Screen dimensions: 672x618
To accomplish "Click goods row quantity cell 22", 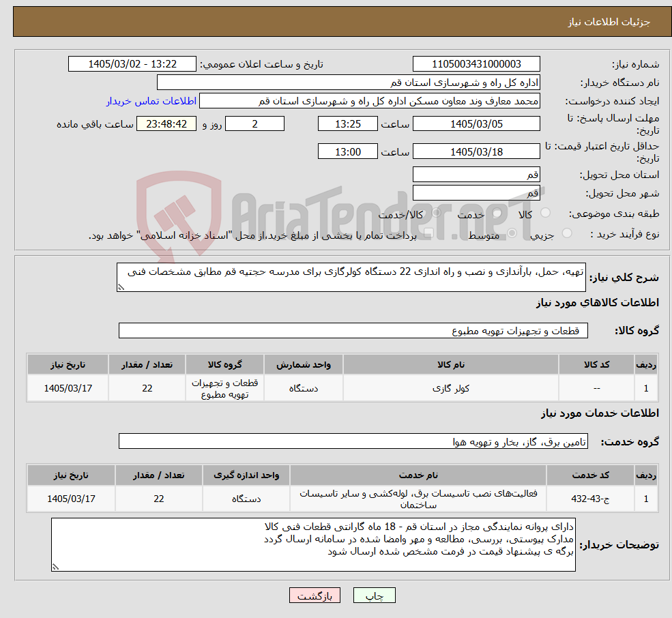I will 147,388.
